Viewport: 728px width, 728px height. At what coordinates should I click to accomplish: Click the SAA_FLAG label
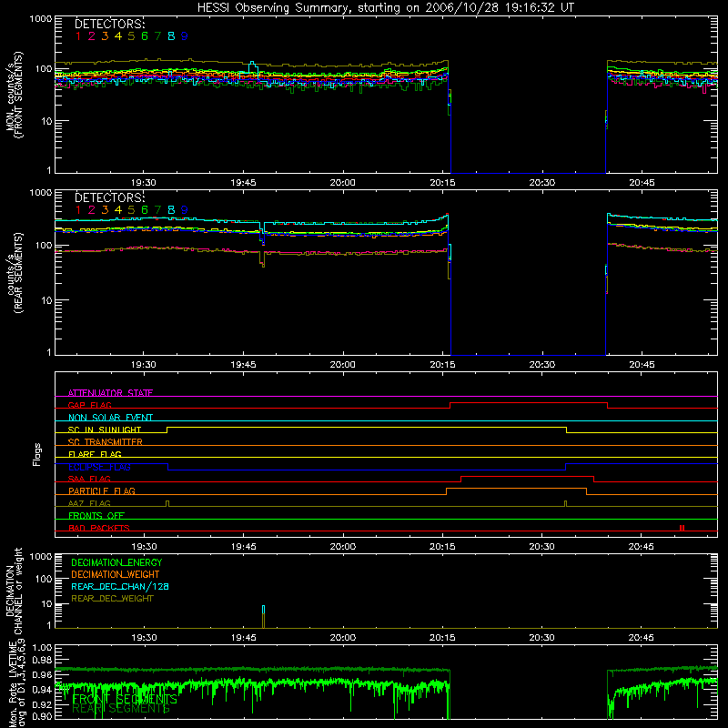click(89, 479)
